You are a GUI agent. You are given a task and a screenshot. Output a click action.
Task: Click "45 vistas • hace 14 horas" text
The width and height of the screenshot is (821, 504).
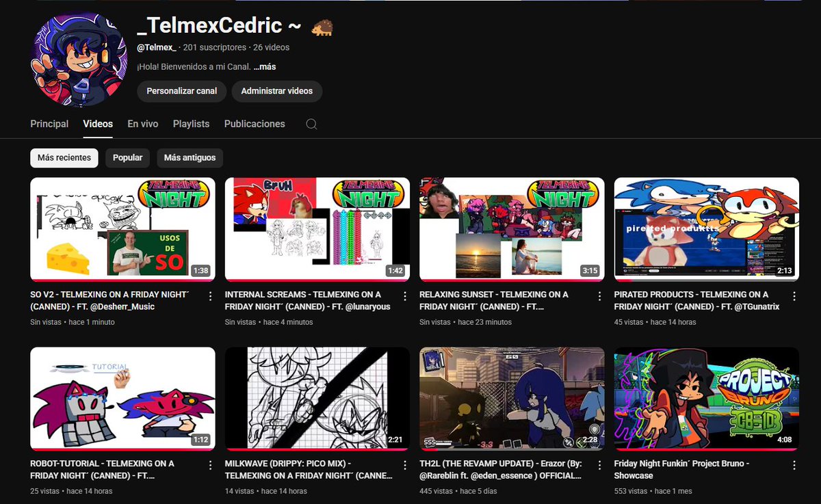[655, 322]
